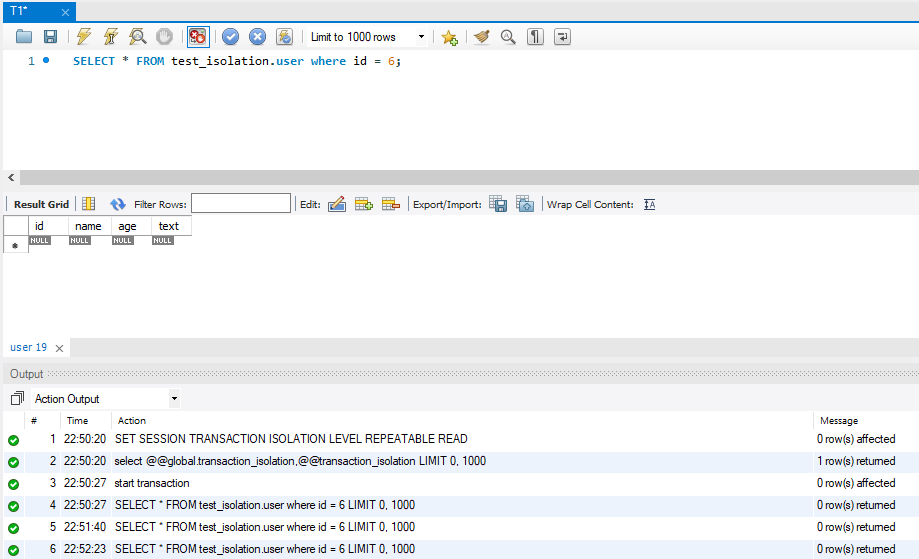Execute the query with lightning bolt icon
The width and height of the screenshot is (919, 559).
(84, 37)
